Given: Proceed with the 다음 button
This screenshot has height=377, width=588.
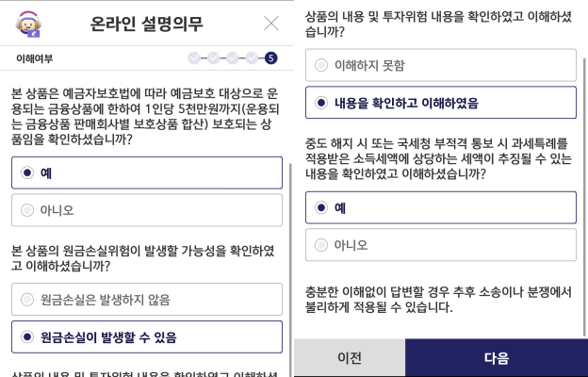Looking at the screenshot, I should coord(497,358).
